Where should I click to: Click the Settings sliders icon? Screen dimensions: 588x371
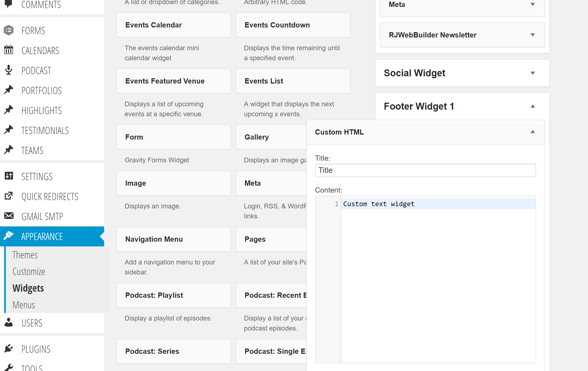click(9, 176)
